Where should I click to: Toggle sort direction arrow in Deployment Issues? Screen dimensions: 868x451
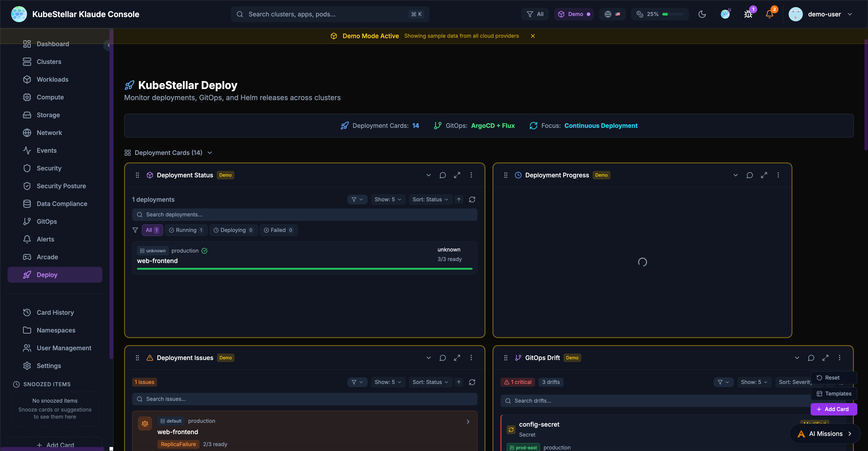[x=459, y=382]
